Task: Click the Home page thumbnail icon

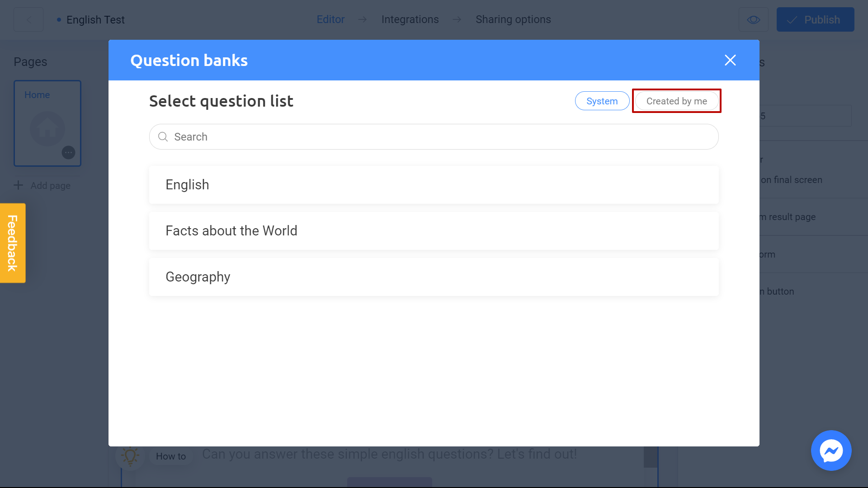Action: pos(47,129)
